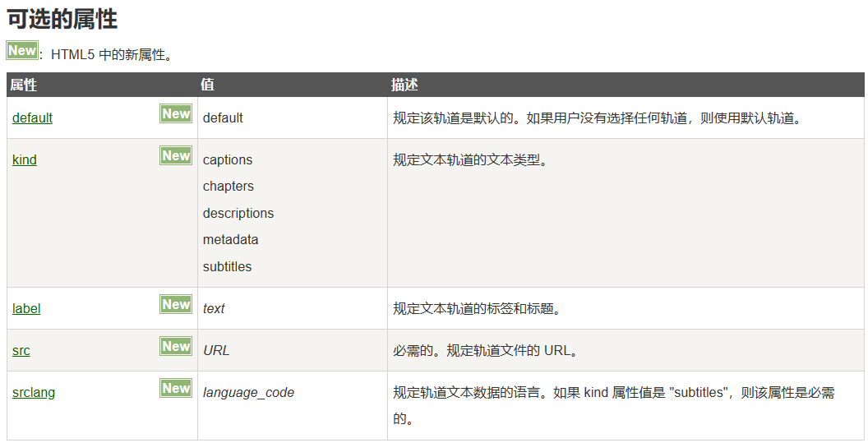Click the New badge beside kind
868x443 pixels.
pos(176,156)
